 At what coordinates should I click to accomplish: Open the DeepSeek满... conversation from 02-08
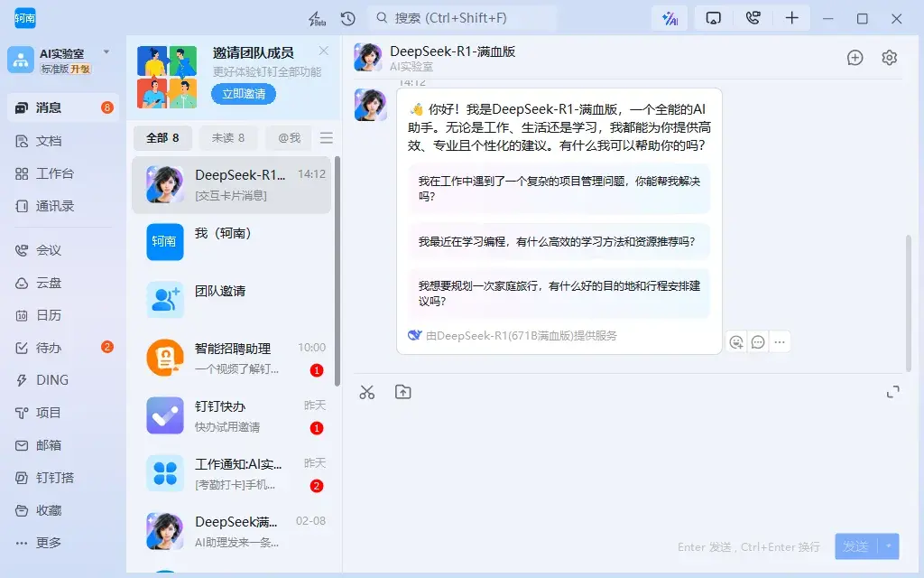click(x=232, y=531)
